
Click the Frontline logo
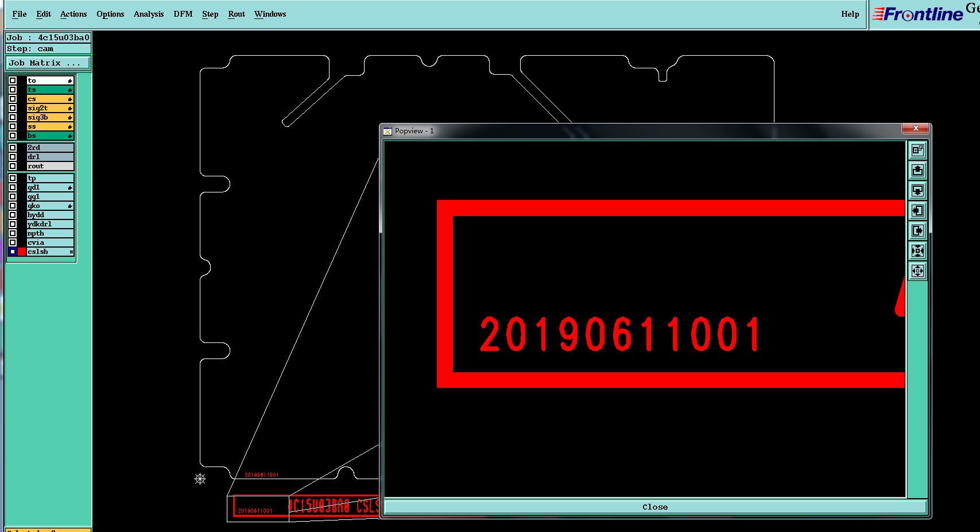(917, 14)
